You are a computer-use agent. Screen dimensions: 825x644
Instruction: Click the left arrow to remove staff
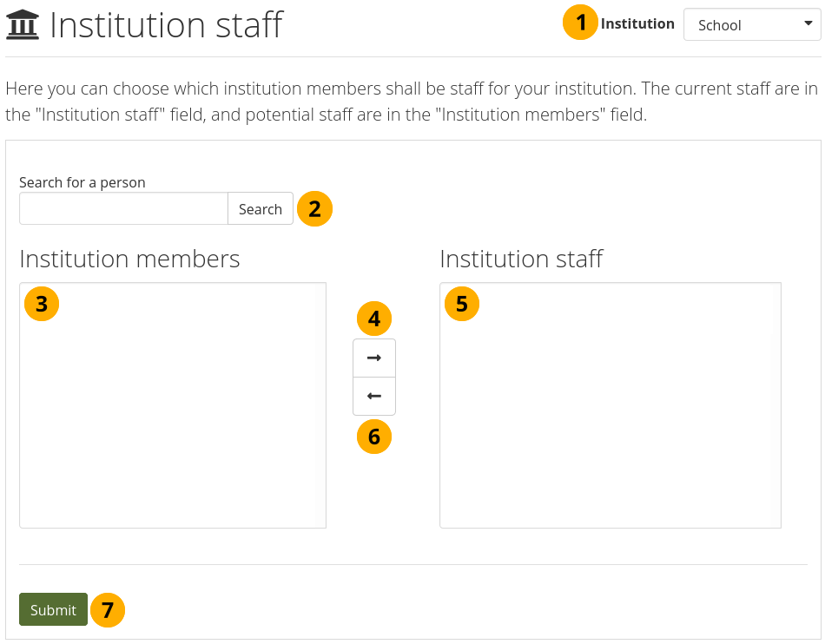(x=374, y=396)
